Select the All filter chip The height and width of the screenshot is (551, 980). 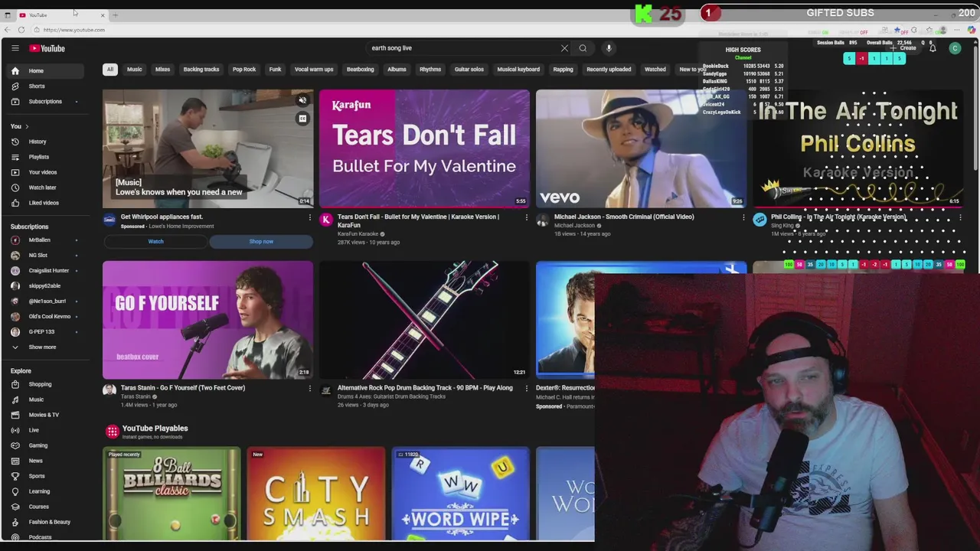pyautogui.click(x=109, y=70)
